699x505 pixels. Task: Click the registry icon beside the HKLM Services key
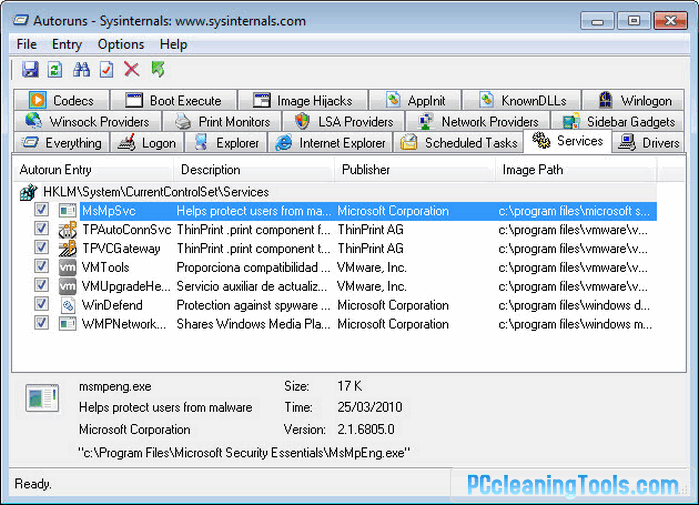tap(29, 192)
